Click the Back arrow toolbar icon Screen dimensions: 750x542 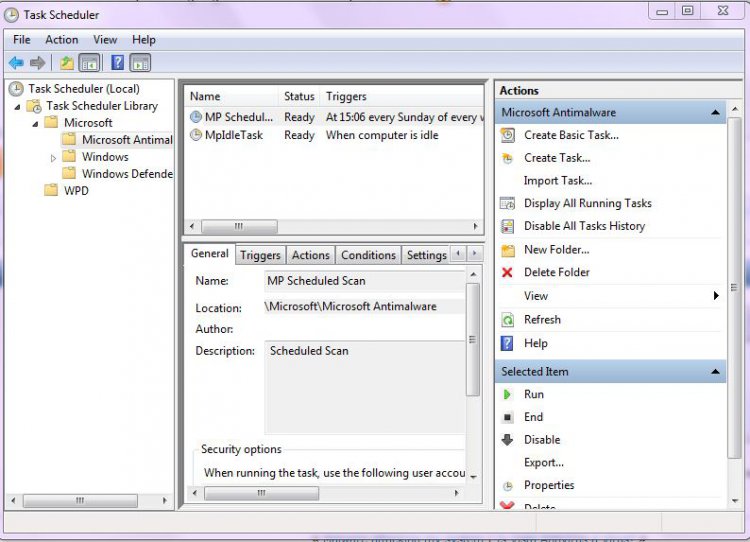[x=16, y=63]
